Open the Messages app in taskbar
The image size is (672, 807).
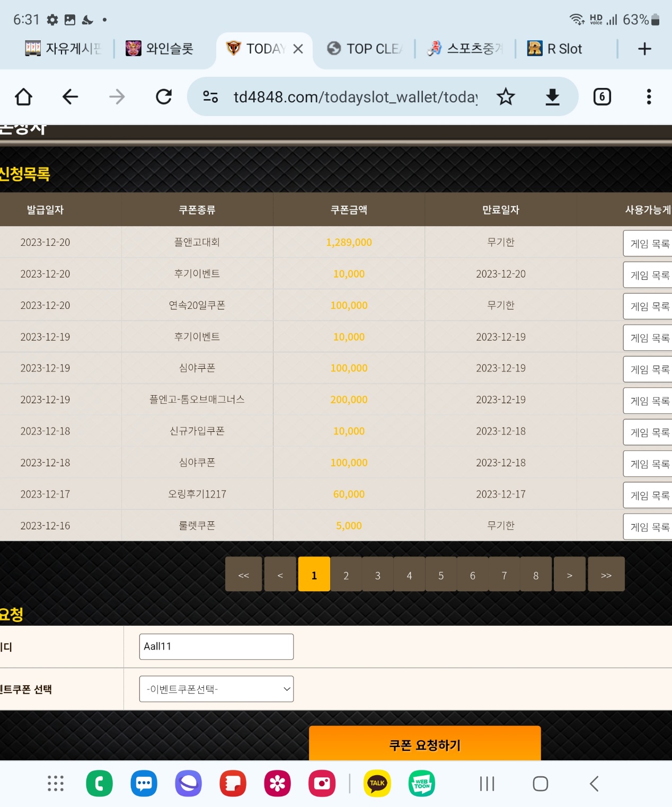[144, 784]
